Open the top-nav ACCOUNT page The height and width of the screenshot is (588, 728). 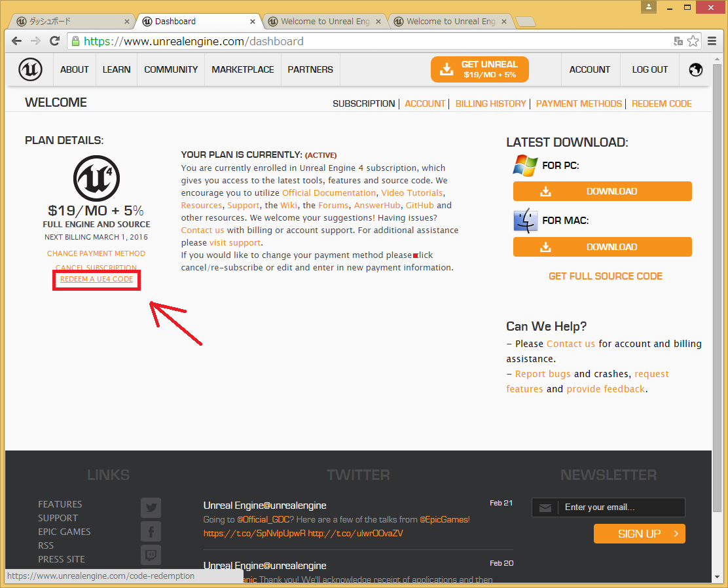pyautogui.click(x=590, y=69)
